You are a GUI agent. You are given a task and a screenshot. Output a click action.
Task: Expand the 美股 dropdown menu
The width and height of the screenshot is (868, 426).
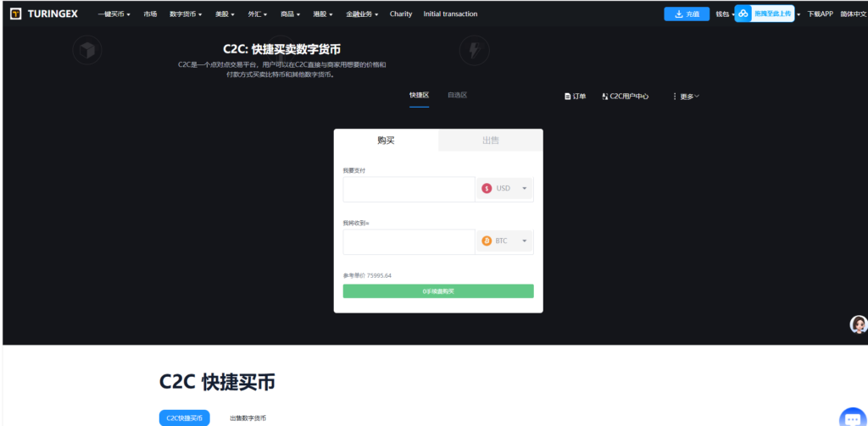(x=225, y=14)
